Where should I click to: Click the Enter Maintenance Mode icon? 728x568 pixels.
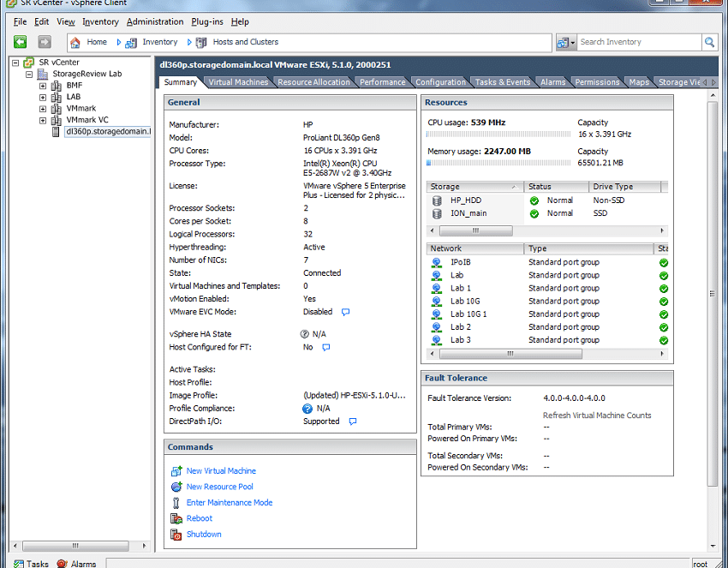pyautogui.click(x=176, y=503)
